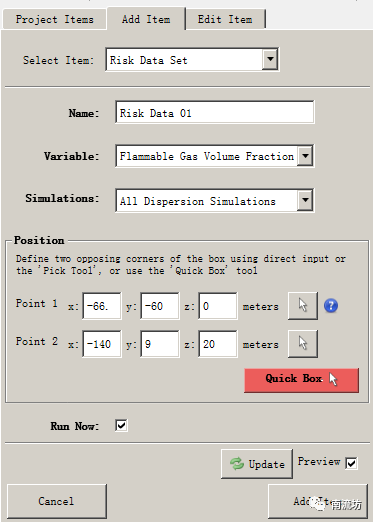Screen dimensions: 373x522
Task: Click the Name field containing Risk Data 01
Action: click(x=214, y=113)
